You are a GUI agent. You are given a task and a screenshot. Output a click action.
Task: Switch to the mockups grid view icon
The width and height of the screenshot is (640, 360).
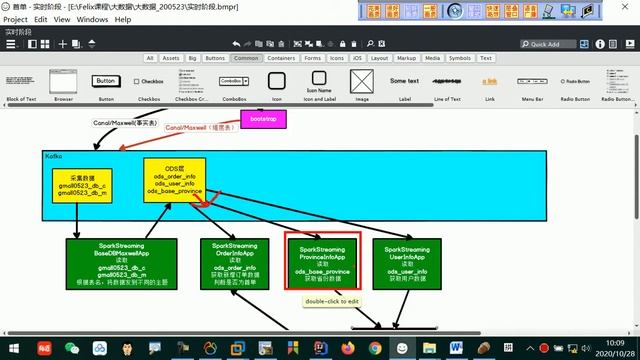(45, 44)
